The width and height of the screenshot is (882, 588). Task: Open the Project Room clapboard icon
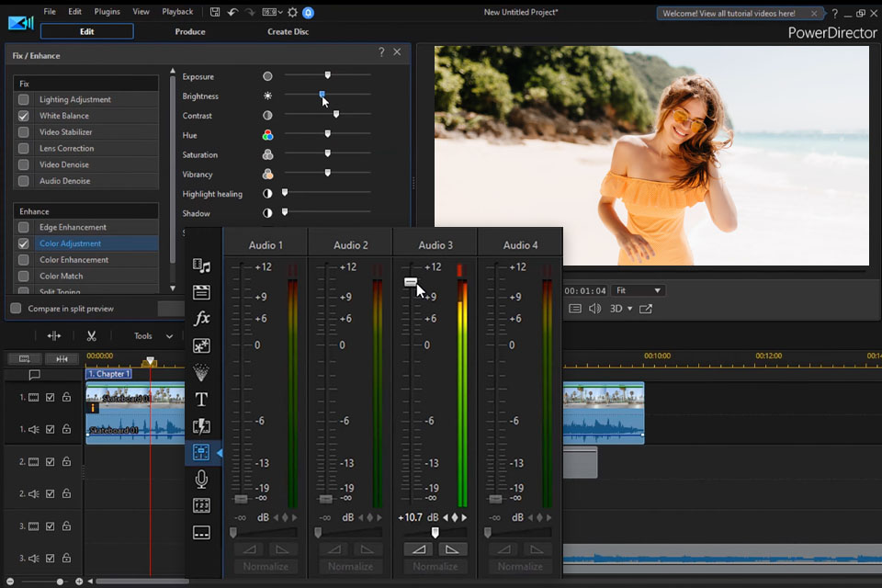click(201, 292)
